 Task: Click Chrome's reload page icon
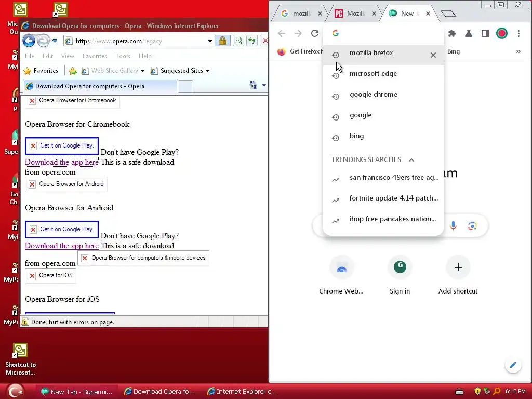tap(315, 33)
